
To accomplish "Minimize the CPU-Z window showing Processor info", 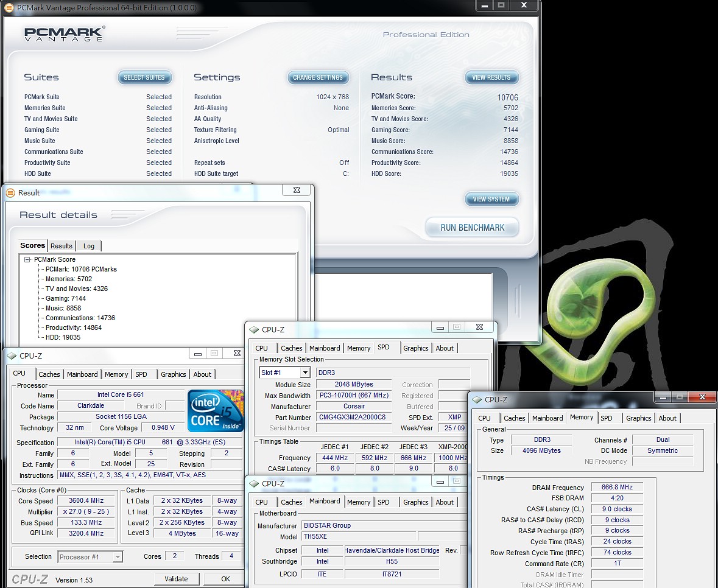I will click(198, 354).
